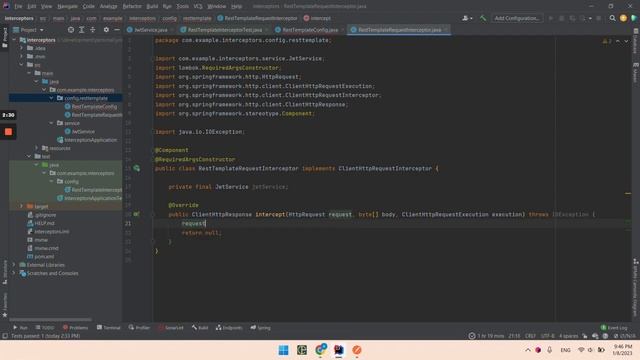Switch to JwtService.java tab
The width and height of the screenshot is (640, 360).
[150, 30]
